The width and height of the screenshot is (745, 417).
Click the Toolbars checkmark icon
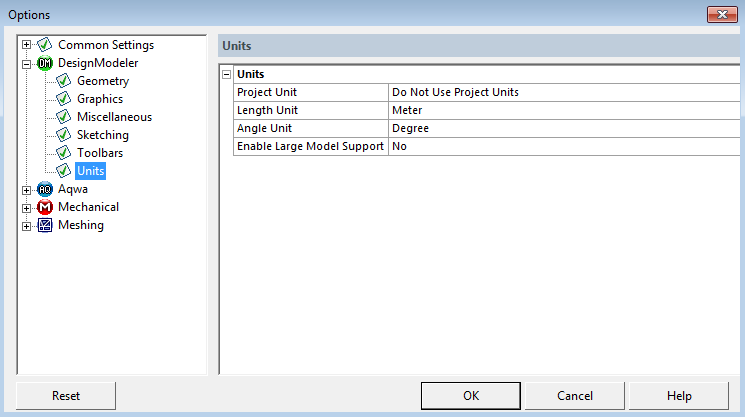click(64, 153)
